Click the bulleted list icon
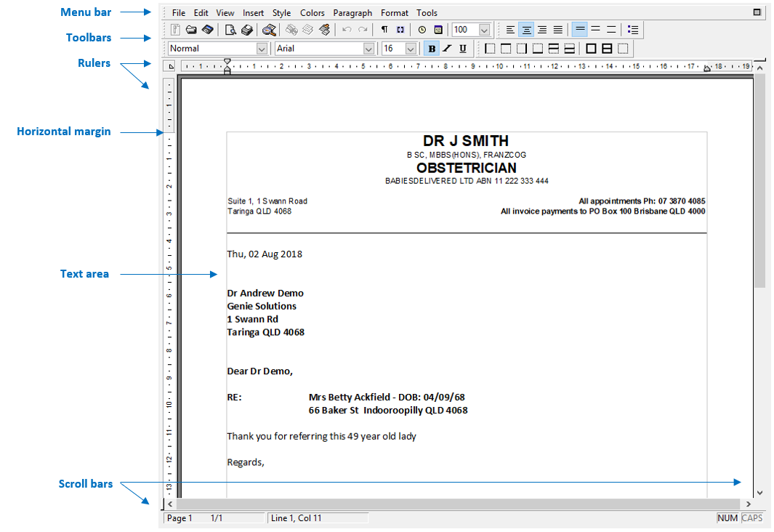 (x=633, y=30)
